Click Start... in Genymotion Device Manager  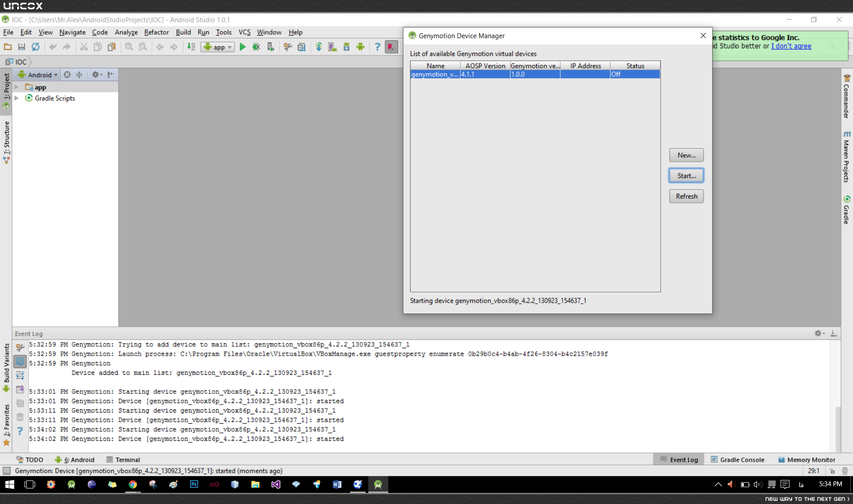click(x=686, y=175)
